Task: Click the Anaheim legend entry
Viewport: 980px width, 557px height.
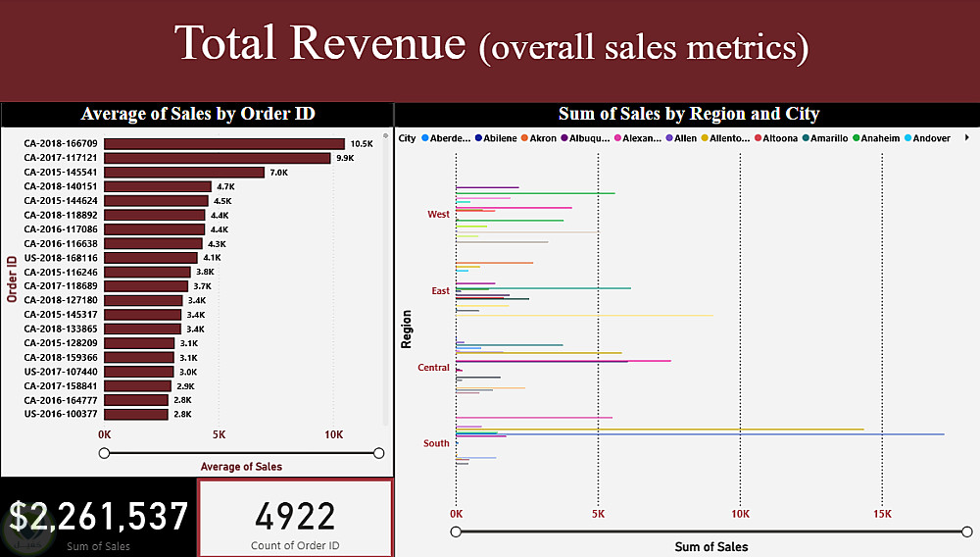Action: 876,138
